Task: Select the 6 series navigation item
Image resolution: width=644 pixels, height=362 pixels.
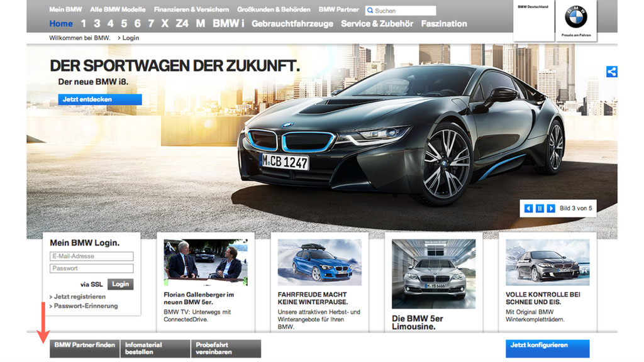Action: (x=138, y=23)
